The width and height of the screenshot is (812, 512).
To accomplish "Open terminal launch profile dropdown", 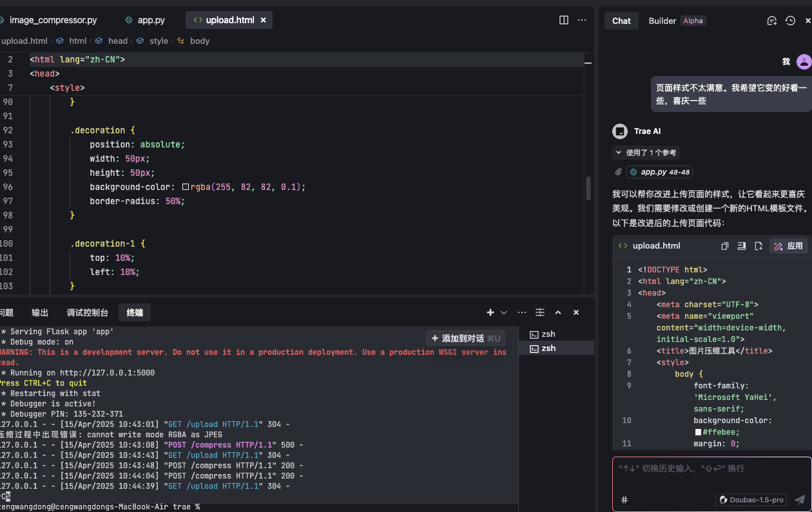I will pyautogui.click(x=504, y=312).
